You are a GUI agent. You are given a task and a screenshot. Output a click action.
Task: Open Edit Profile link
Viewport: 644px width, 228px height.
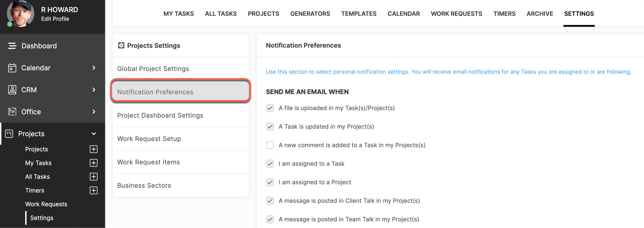coord(55,19)
